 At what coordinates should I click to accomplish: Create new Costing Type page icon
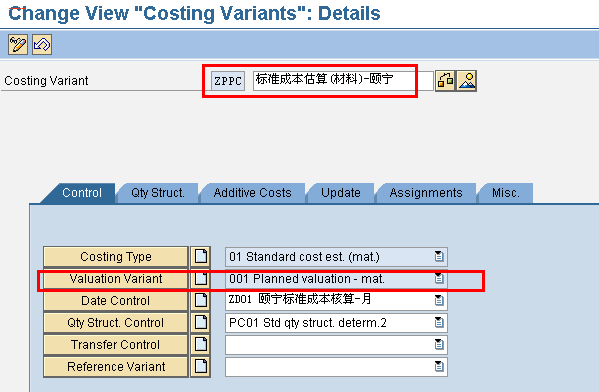[x=201, y=256]
